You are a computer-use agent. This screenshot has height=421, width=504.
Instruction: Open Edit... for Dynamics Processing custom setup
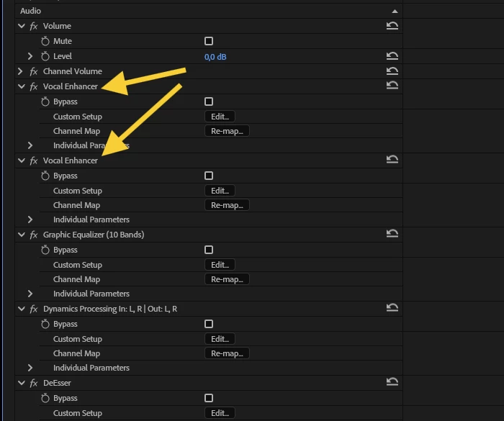220,339
